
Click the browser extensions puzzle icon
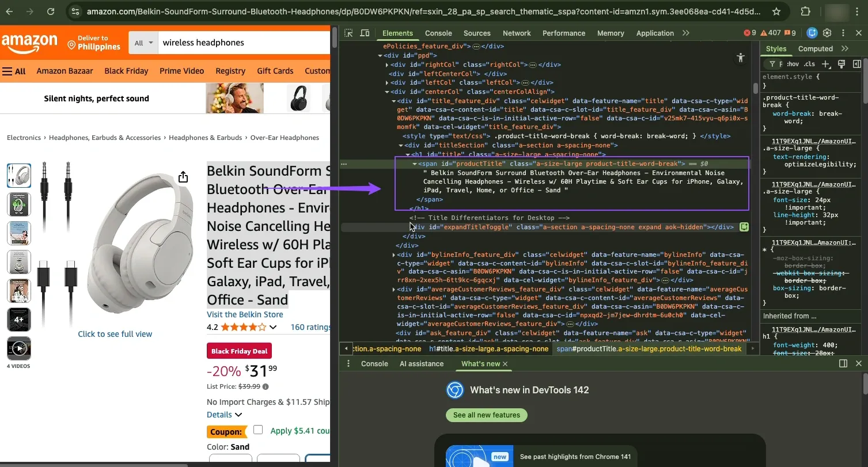(x=805, y=11)
